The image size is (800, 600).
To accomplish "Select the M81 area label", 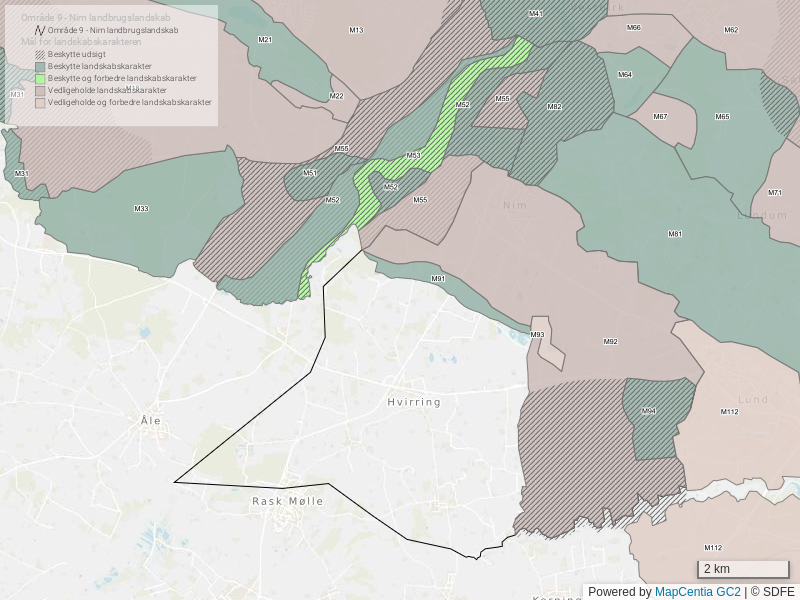I will coord(675,233).
